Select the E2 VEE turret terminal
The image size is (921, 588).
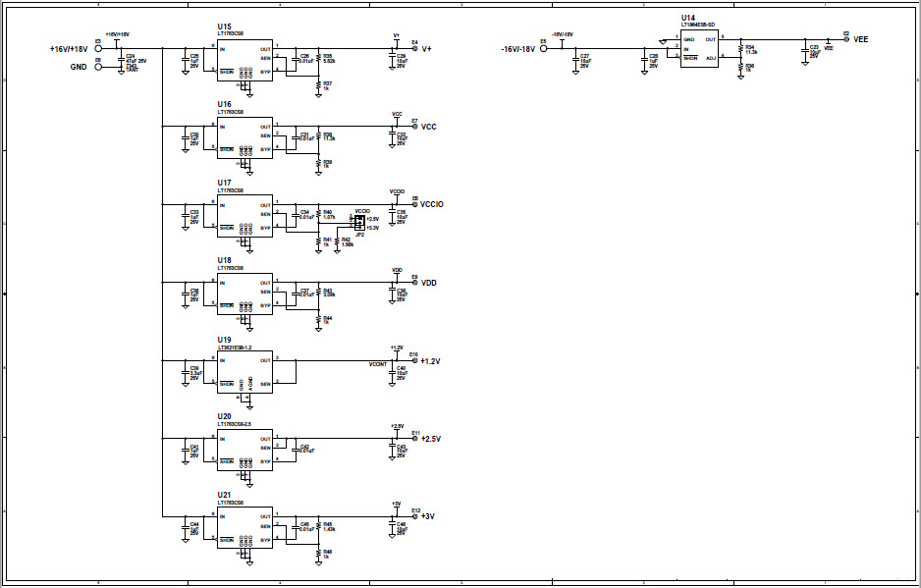(x=845, y=39)
